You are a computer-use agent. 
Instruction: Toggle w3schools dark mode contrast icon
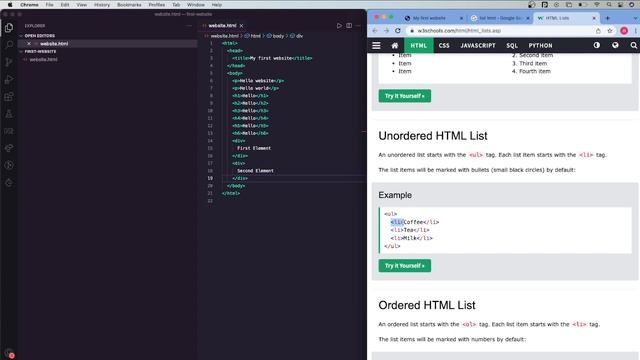point(597,45)
